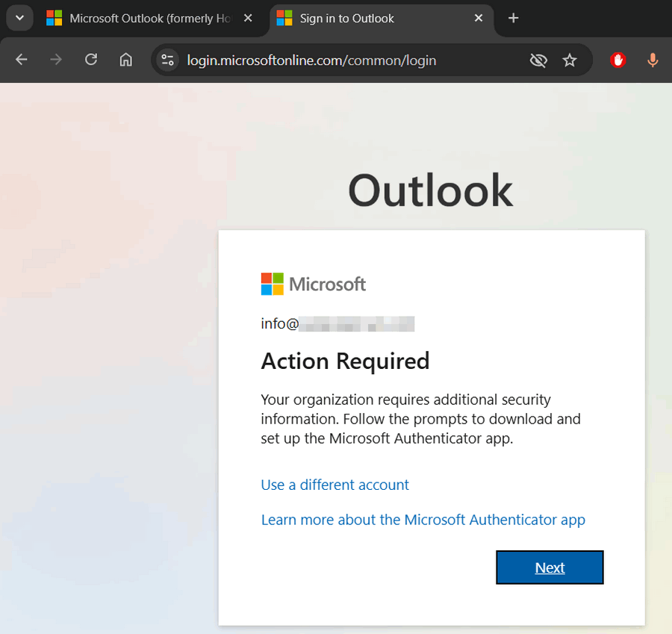Click Use a different account link
Image resolution: width=672 pixels, height=634 pixels.
pos(335,485)
